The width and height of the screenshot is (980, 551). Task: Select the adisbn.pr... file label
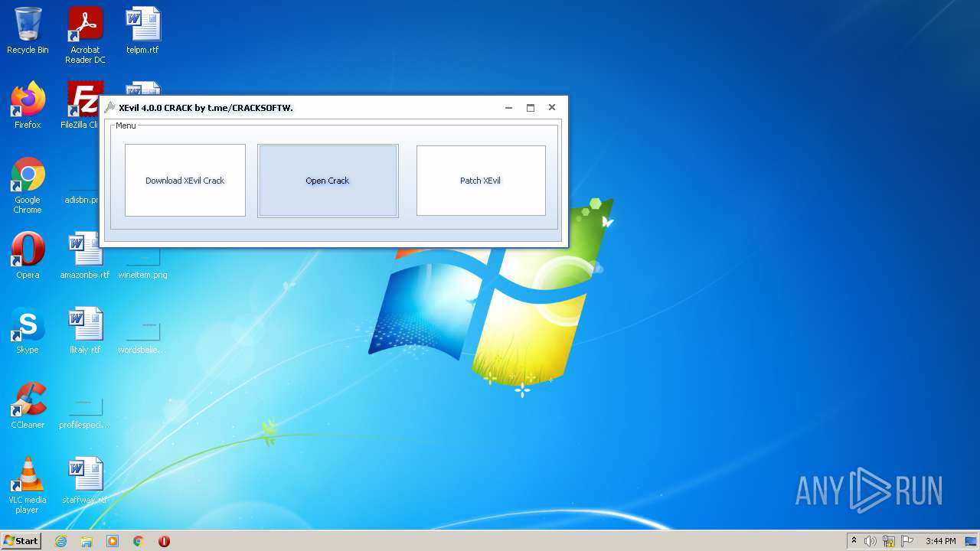click(x=82, y=200)
